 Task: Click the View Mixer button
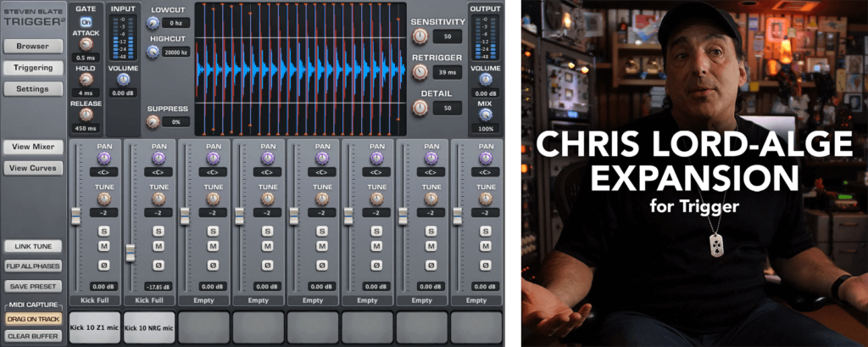(x=33, y=147)
